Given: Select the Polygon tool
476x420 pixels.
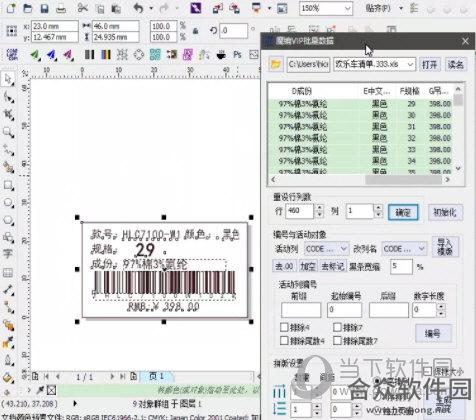Looking at the screenshot, I should 8,220.
